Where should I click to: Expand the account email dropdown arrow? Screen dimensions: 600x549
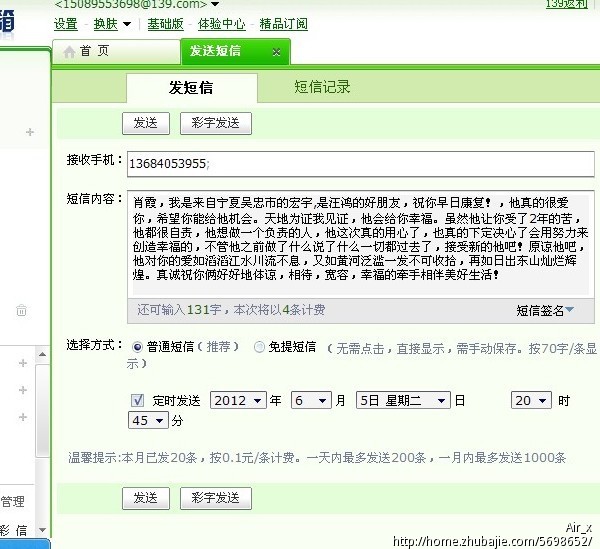coord(215,4)
